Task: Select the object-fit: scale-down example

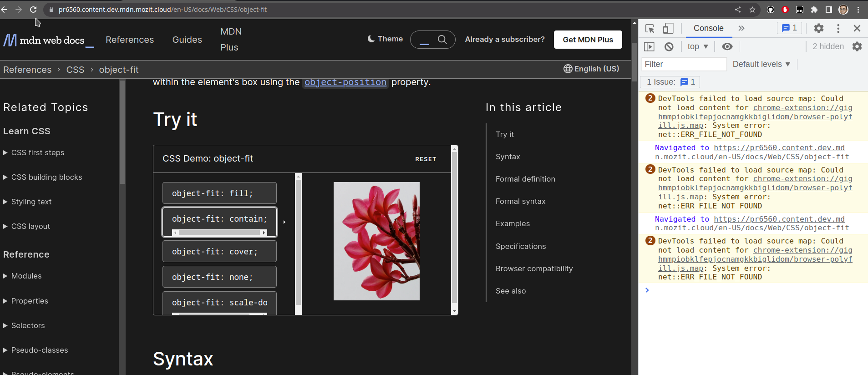Action: (x=219, y=303)
